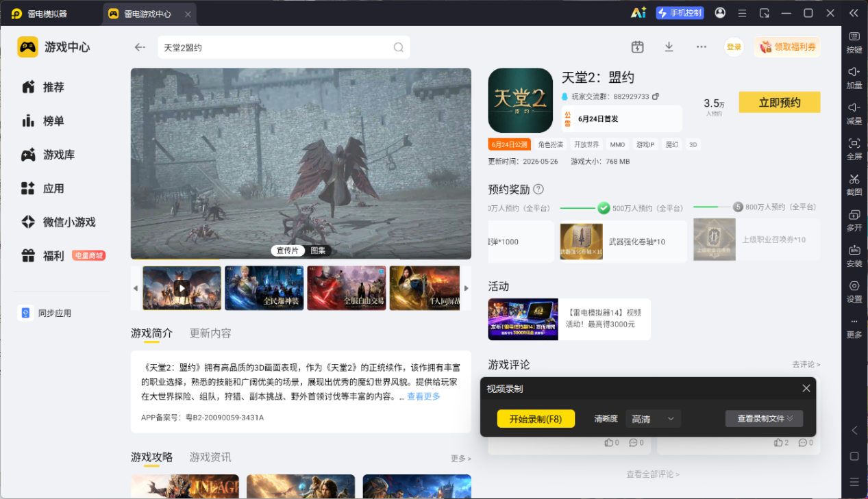Play the video thumbnail with play button

tap(182, 288)
